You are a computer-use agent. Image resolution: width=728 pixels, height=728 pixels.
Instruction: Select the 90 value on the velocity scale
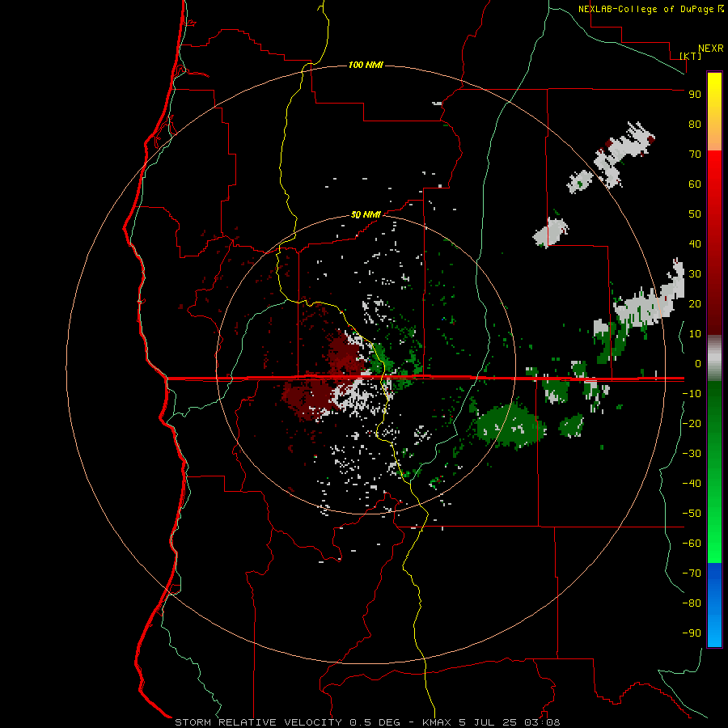coord(695,95)
